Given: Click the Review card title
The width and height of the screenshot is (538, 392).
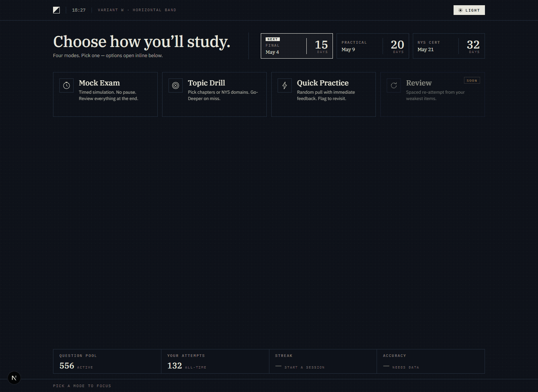Looking at the screenshot, I should click(x=419, y=83).
